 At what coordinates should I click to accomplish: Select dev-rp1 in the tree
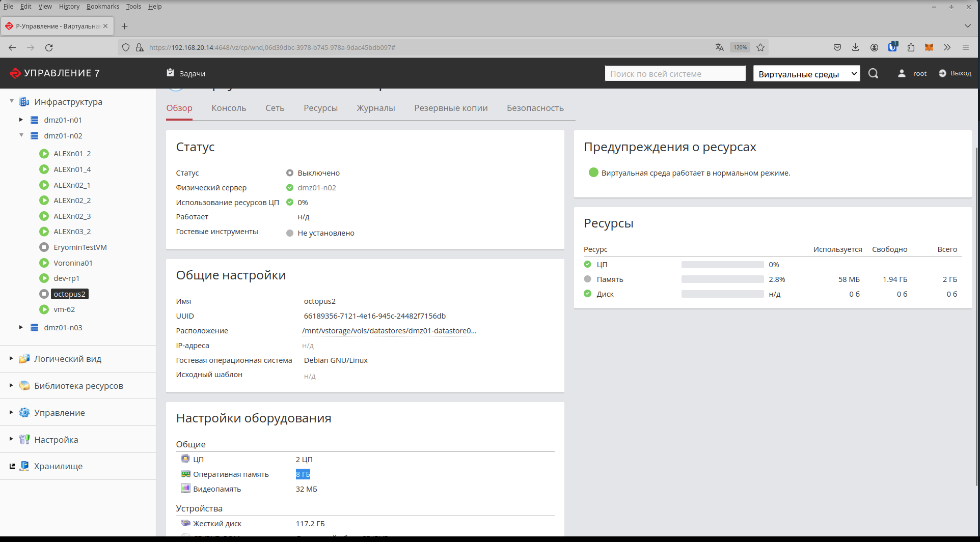point(66,278)
